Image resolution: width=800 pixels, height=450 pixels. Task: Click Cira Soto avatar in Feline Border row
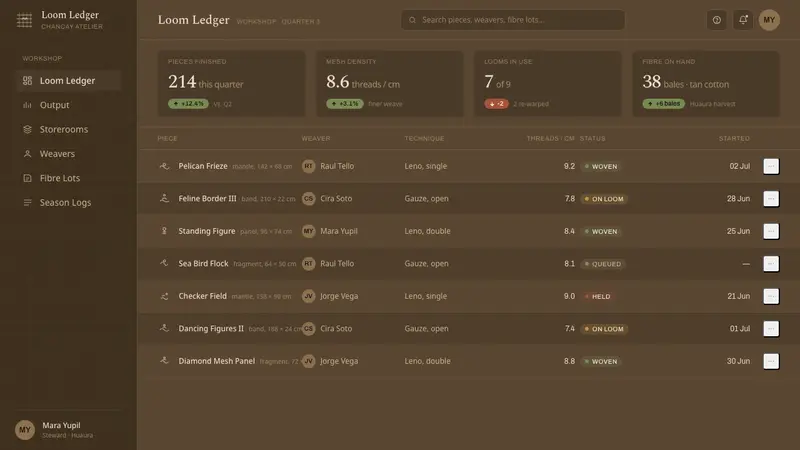(308, 198)
